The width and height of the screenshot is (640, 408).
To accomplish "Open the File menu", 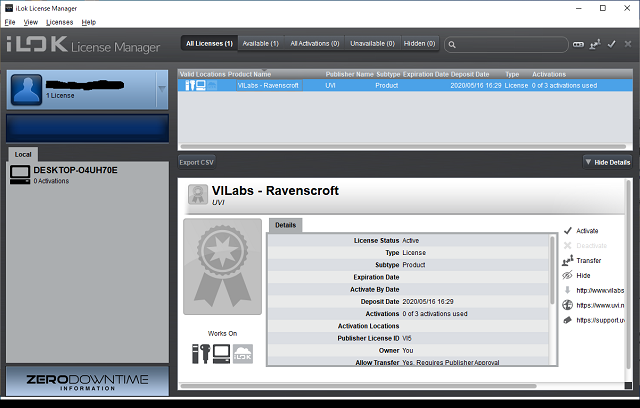I will [10, 22].
